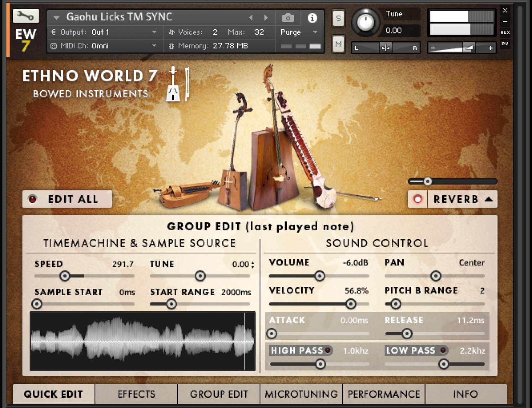Screen dimensions: 532x408
Task: Solo the instrument with S button
Action: [338, 18]
